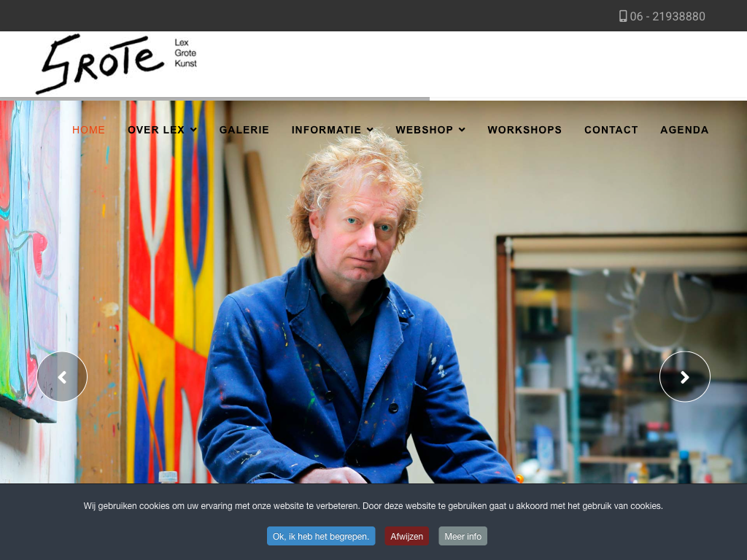Image resolution: width=747 pixels, height=560 pixels.
Task: Expand the Informatie dropdown chevron
Action: pos(370,130)
